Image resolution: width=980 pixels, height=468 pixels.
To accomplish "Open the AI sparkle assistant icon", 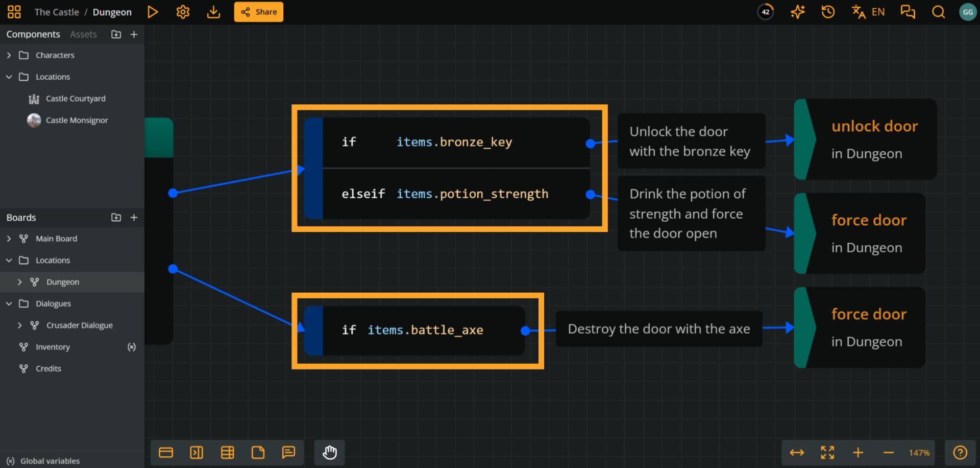I will point(797,12).
